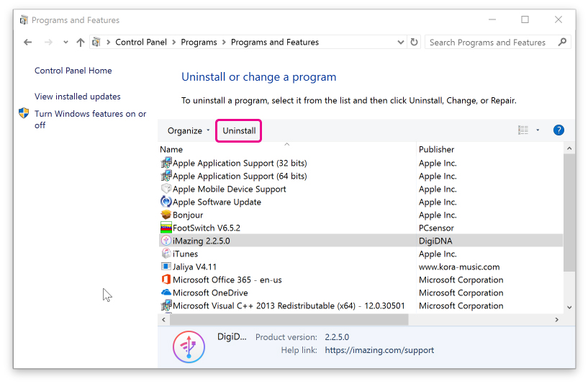Select Programs in the breadcrumb path
This screenshot has height=384, width=588.
(x=199, y=42)
